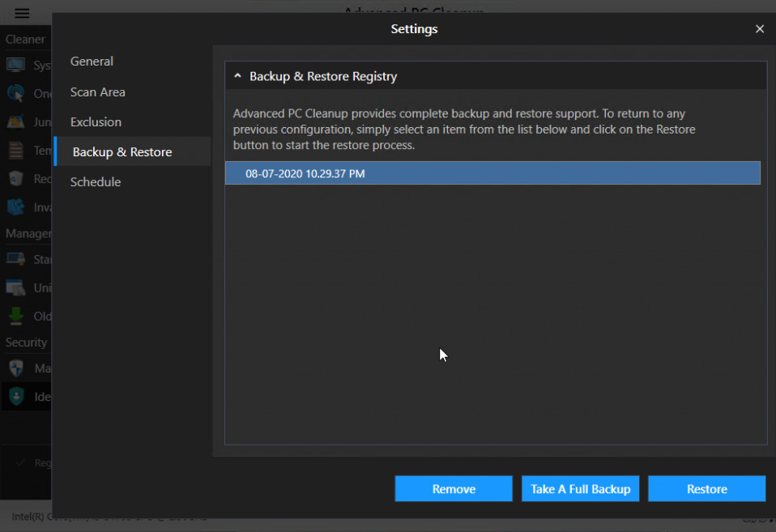Viewport: 776px width, 532px height.
Task: Click the Restore button
Action: coord(706,488)
